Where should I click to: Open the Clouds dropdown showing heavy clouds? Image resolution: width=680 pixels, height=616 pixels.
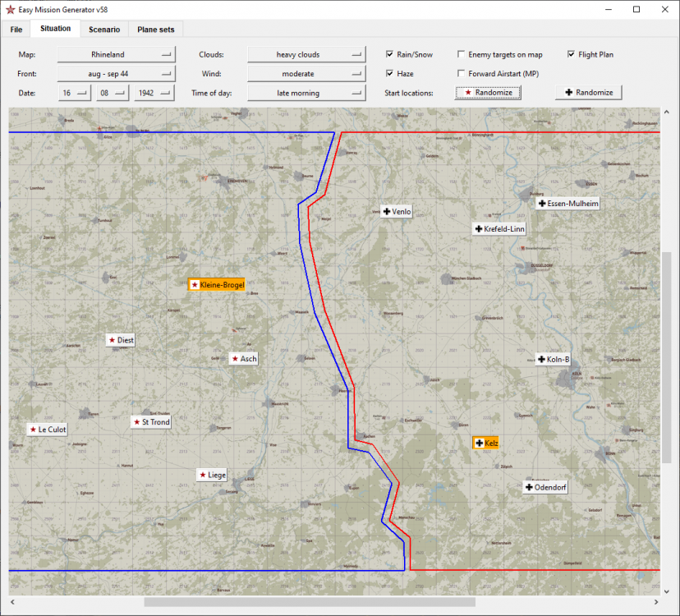point(306,55)
